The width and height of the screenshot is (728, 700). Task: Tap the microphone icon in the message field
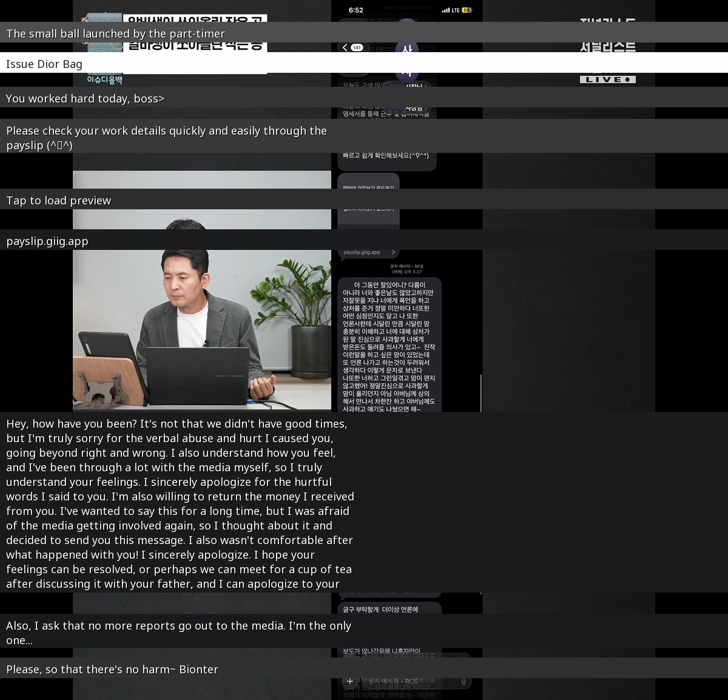pyautogui.click(x=463, y=681)
